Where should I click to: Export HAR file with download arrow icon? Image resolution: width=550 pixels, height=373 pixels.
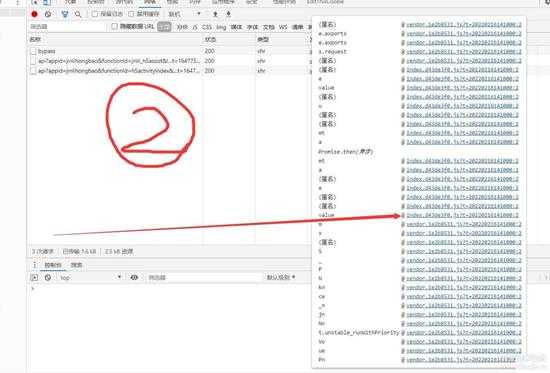[x=228, y=14]
